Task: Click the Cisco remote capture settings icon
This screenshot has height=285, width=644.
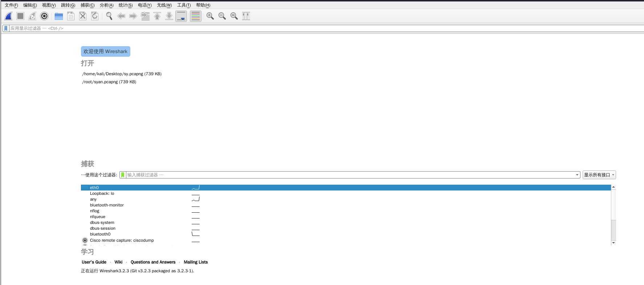Action: pyautogui.click(x=85, y=240)
